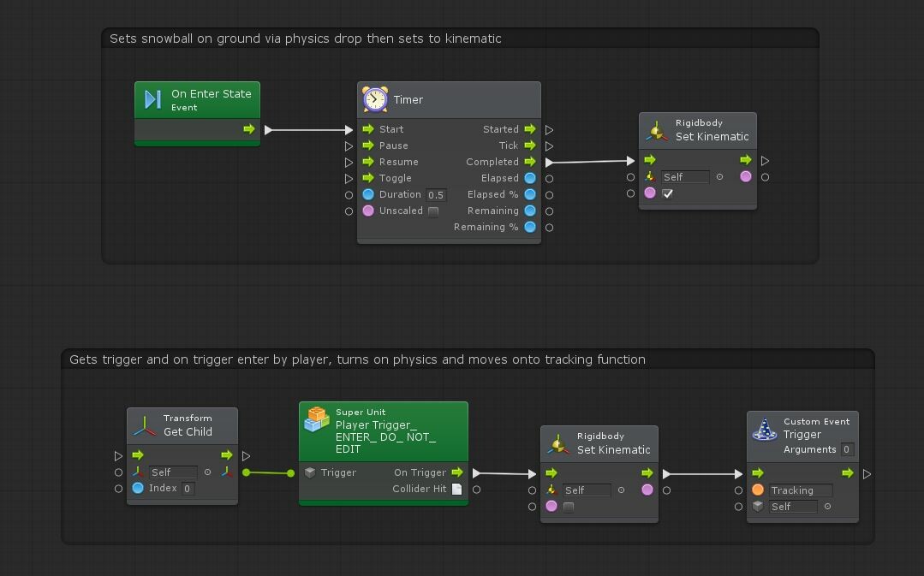Click the Collider Hit document output port
The height and width of the screenshot is (576, 924).
point(456,489)
